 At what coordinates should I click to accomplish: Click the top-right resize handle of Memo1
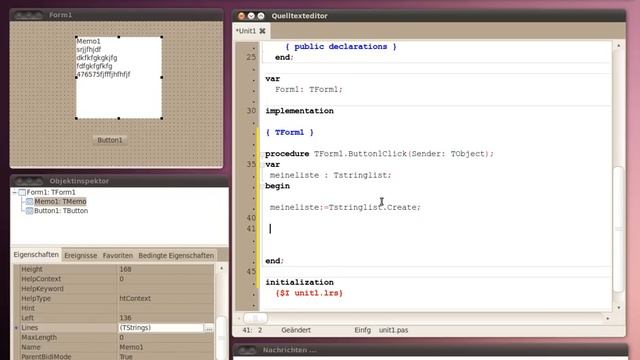click(162, 37)
